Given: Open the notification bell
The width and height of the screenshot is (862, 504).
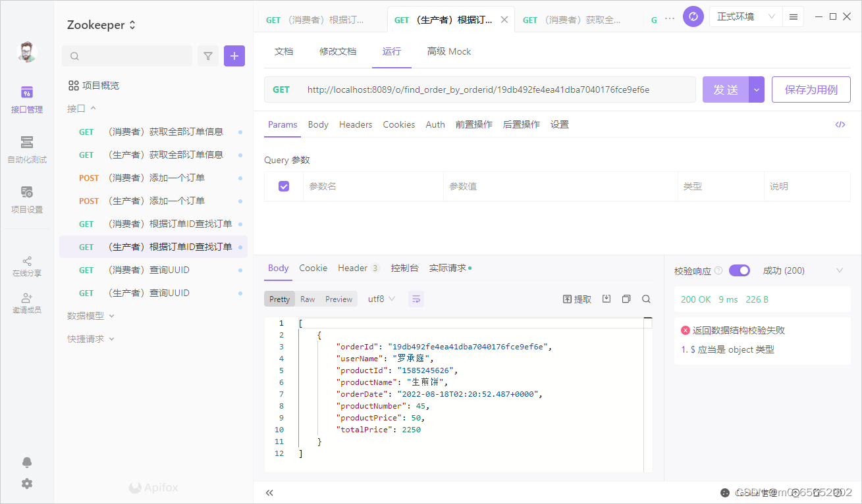Looking at the screenshot, I should (26, 462).
